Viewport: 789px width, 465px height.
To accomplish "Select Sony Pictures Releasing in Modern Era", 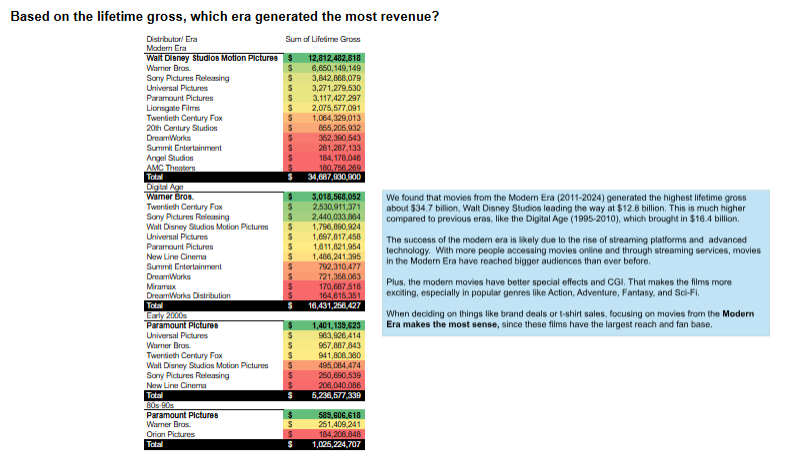I will [188, 78].
